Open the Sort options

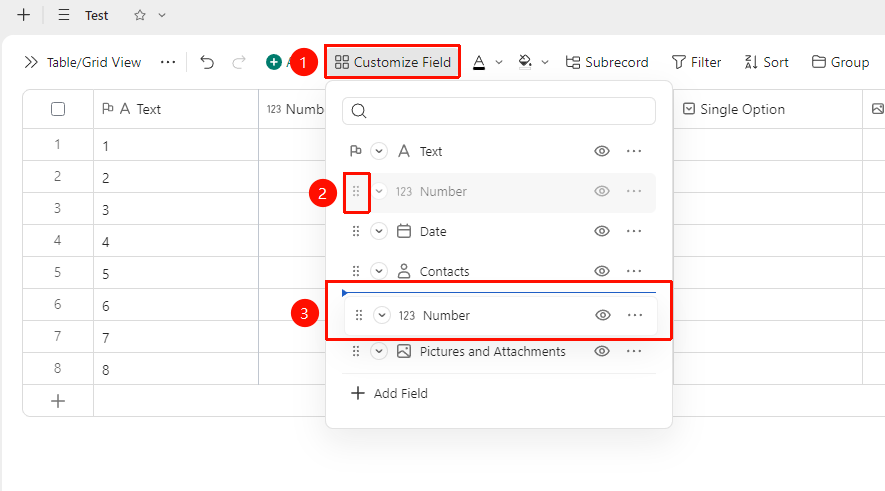click(x=766, y=62)
